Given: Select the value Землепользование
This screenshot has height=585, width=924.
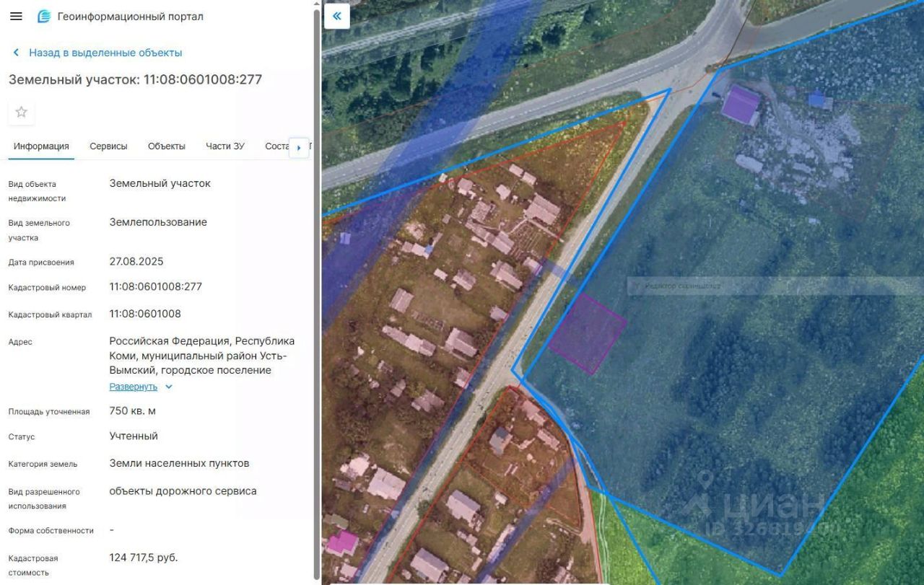Looking at the screenshot, I should tap(158, 222).
